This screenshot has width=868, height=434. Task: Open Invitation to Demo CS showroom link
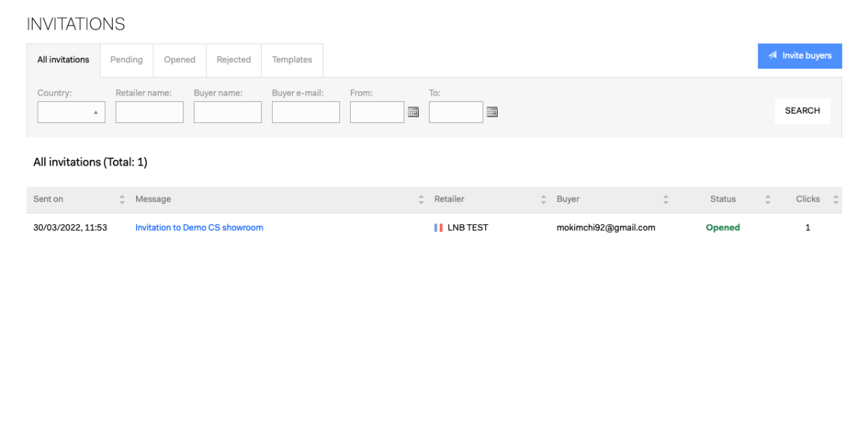click(x=199, y=228)
